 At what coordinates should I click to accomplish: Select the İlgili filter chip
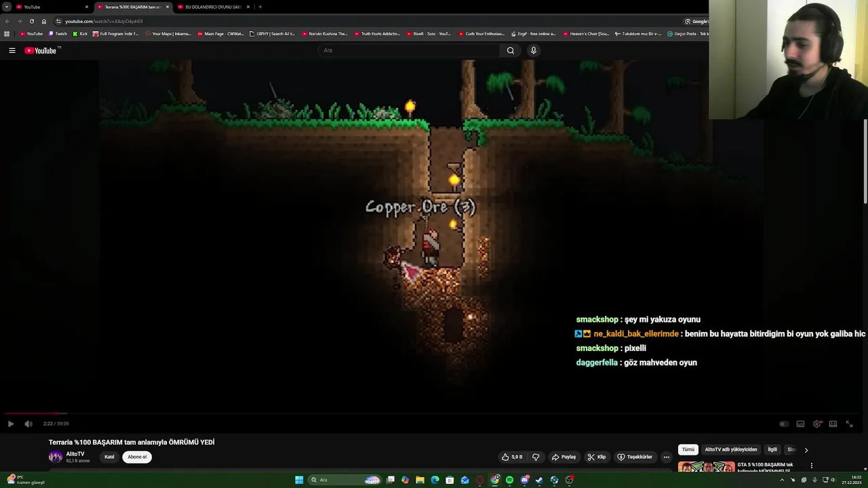pos(772,449)
